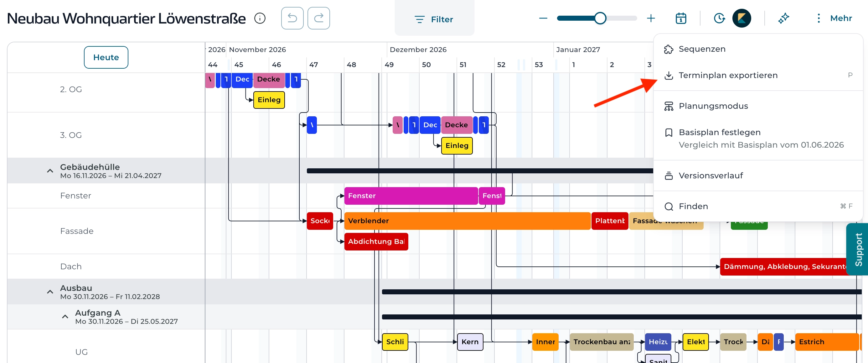This screenshot has height=363, width=868.
Task: Select the 3. OG row label
Action: coord(71,135)
